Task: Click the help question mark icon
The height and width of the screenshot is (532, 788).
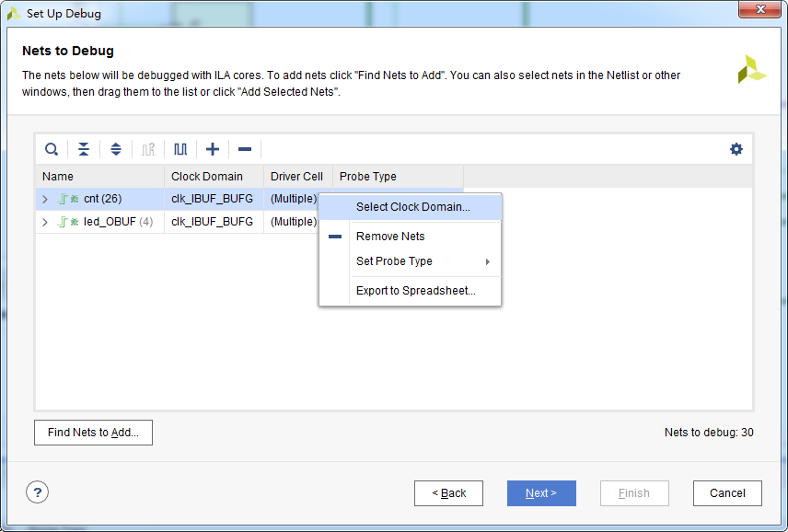Action: point(37,492)
